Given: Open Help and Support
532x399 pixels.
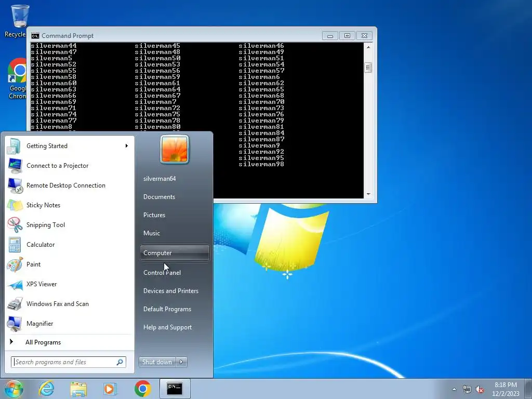Looking at the screenshot, I should coord(167,327).
